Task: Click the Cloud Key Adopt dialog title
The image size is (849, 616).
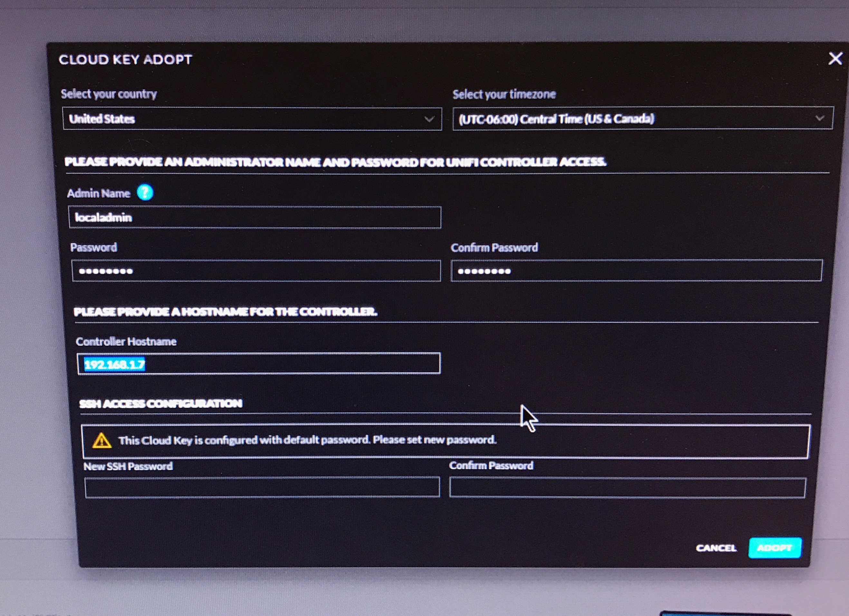Action: click(x=125, y=60)
